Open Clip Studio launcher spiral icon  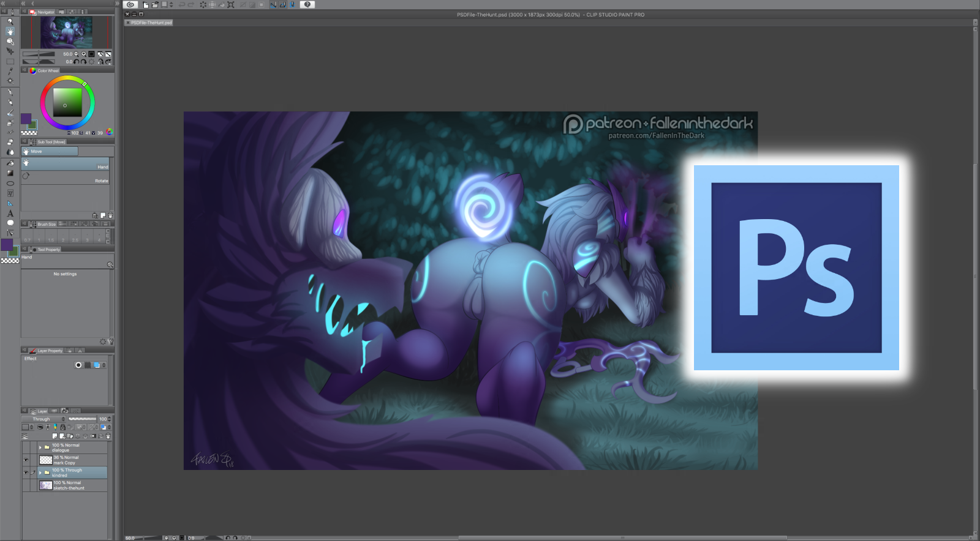(130, 4)
